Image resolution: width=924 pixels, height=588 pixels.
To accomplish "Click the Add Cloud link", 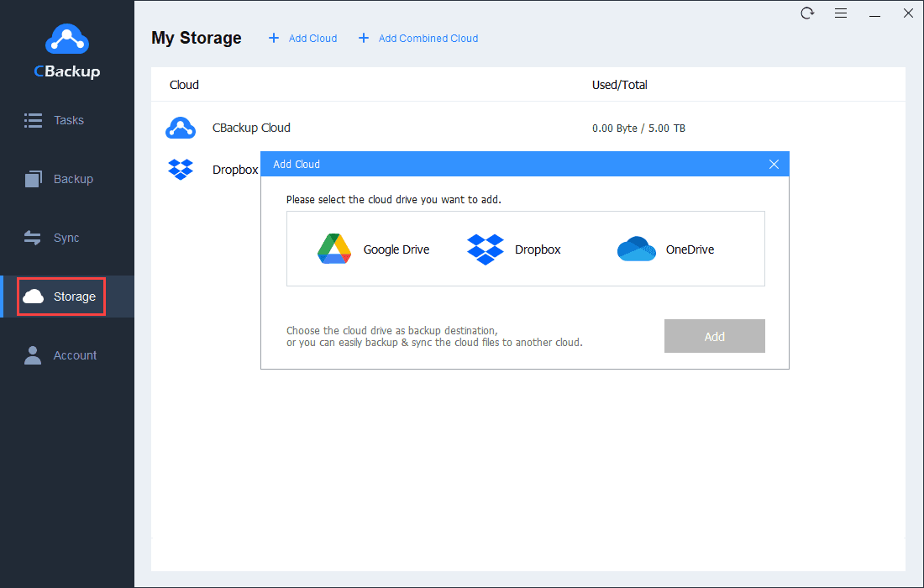I will 302,38.
